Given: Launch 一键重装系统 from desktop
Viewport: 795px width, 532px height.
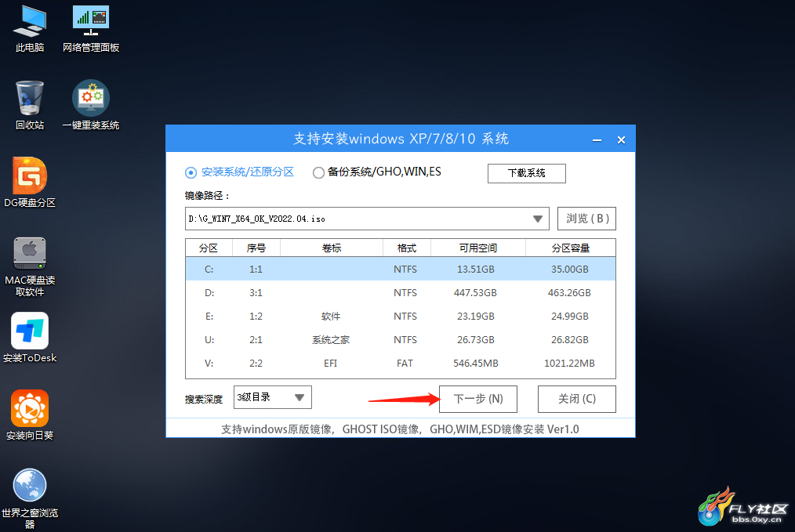Looking at the screenshot, I should pyautogui.click(x=91, y=106).
